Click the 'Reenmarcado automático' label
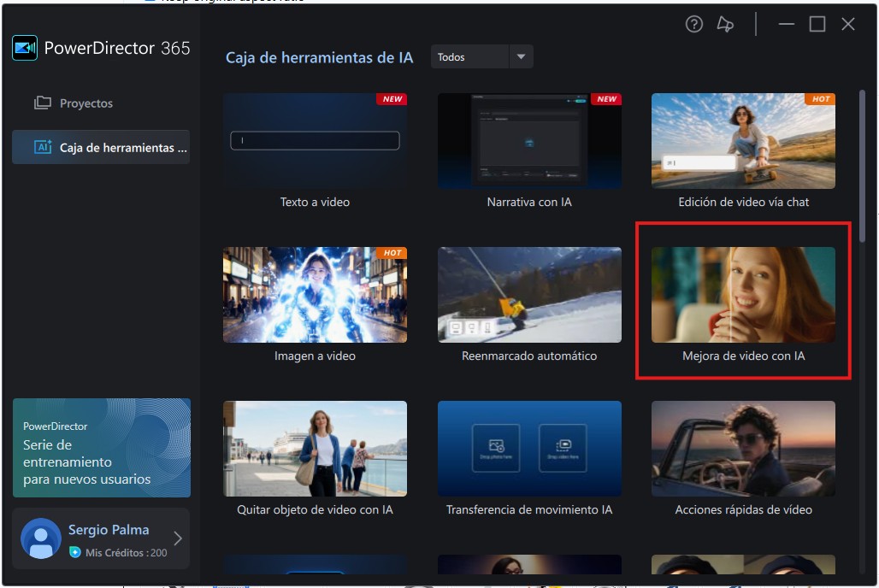 (x=529, y=356)
